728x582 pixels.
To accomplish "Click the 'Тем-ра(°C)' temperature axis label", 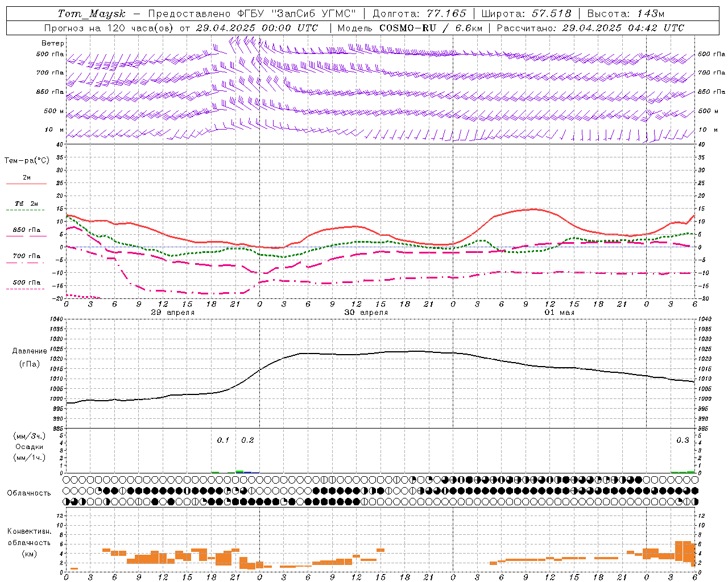I will (x=27, y=161).
